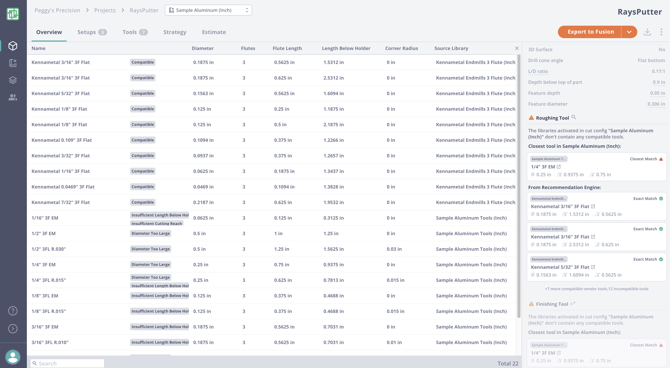
Task: Click 'Diameter Too Large' tag on 1/2" 3F EM
Action: pos(151,233)
